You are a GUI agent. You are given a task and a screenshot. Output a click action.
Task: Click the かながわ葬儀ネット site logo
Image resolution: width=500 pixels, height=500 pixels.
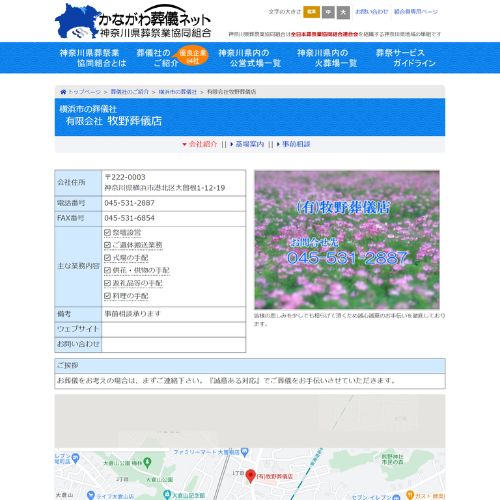coord(133,21)
